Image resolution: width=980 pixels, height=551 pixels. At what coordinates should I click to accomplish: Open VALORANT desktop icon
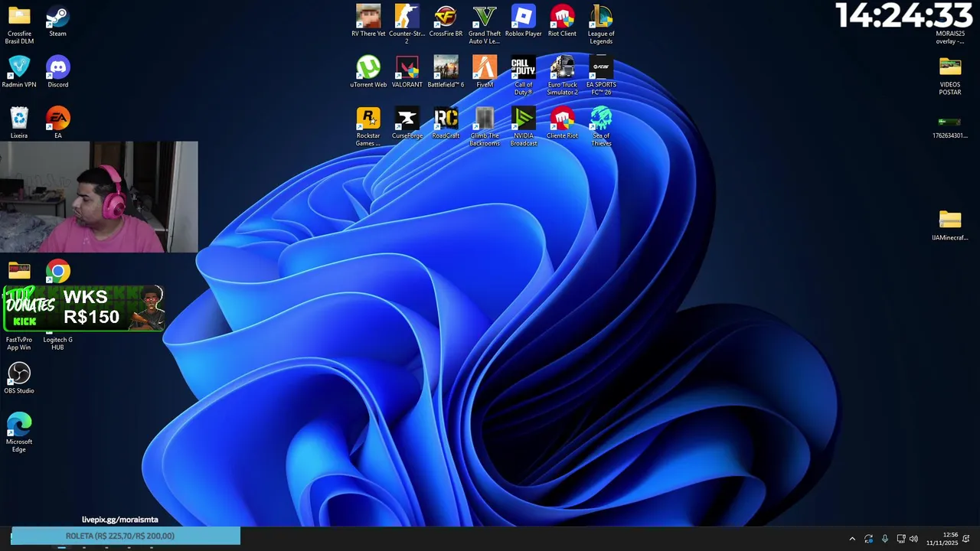[407, 72]
